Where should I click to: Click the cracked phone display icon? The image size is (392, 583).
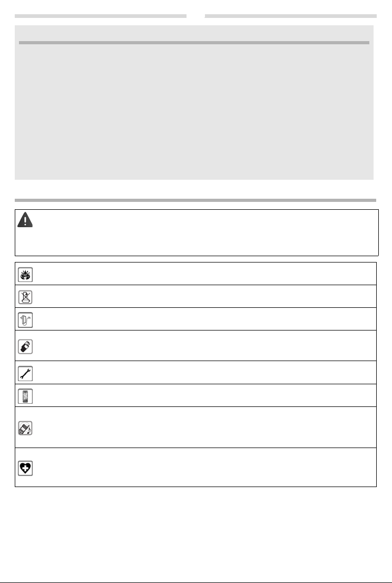tap(25, 396)
